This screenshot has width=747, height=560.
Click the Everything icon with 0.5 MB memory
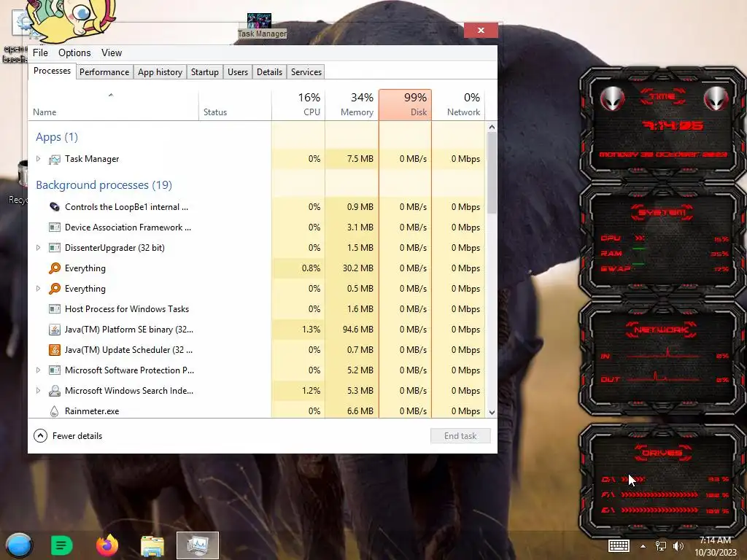55,289
